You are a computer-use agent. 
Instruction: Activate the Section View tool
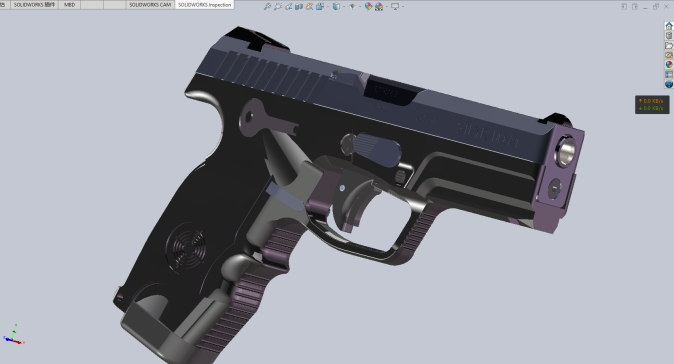299,6
